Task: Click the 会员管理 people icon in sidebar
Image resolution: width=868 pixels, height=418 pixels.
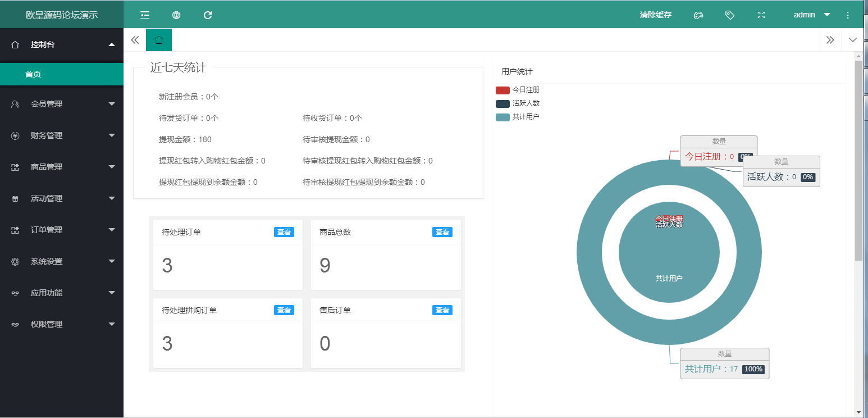Action: [15, 104]
